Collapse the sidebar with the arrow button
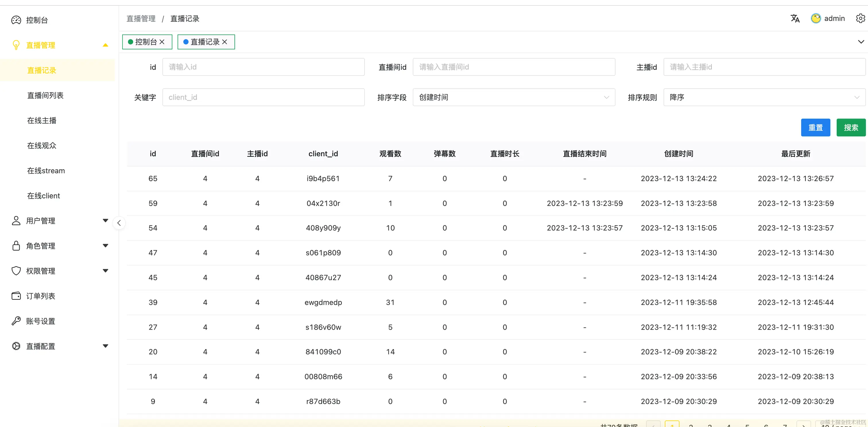The image size is (868, 427). pos(119,223)
